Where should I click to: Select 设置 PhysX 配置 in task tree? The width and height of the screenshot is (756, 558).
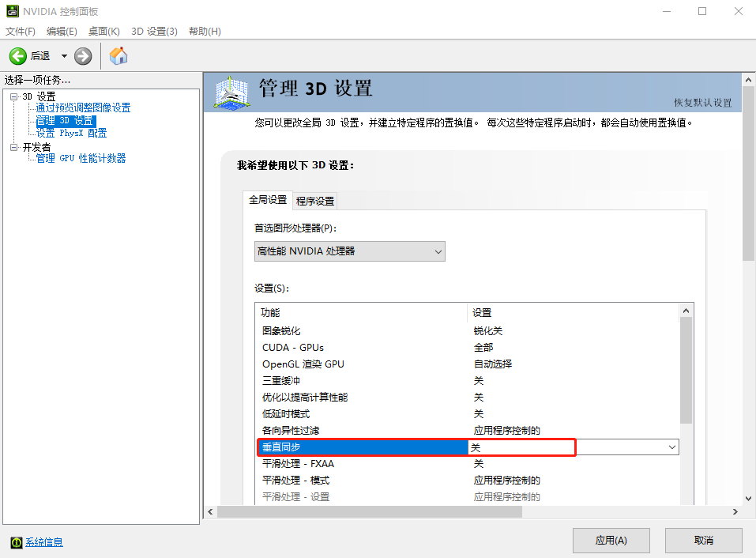[71, 133]
